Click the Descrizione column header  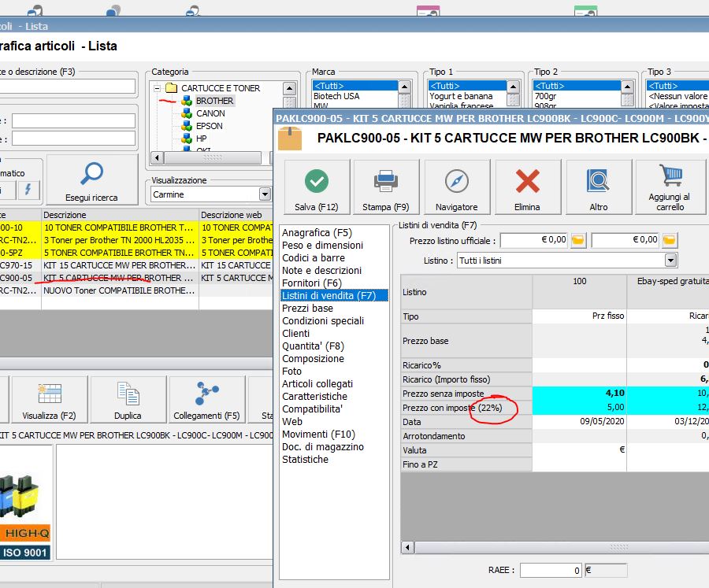click(120, 215)
